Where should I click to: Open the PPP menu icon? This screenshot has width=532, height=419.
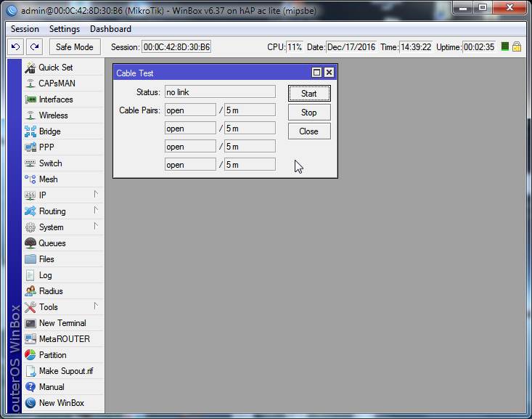pyautogui.click(x=30, y=147)
